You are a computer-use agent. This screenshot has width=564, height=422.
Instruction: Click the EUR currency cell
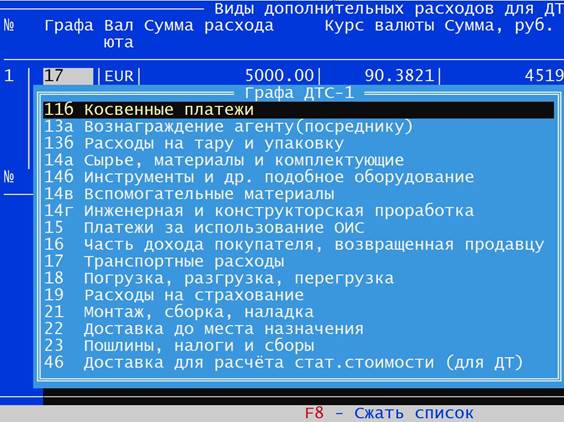pyautogui.click(x=119, y=76)
